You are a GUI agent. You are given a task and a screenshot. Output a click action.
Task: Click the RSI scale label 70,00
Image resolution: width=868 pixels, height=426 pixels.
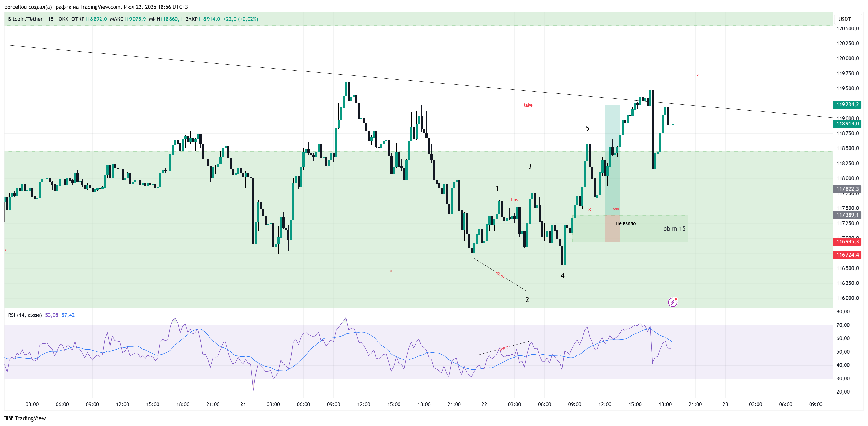pos(843,325)
